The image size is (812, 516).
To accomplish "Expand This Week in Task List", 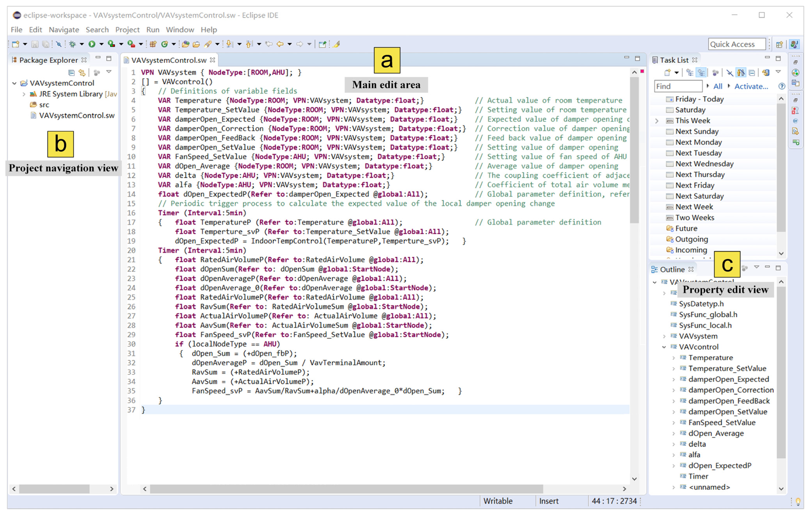I will tap(657, 121).
